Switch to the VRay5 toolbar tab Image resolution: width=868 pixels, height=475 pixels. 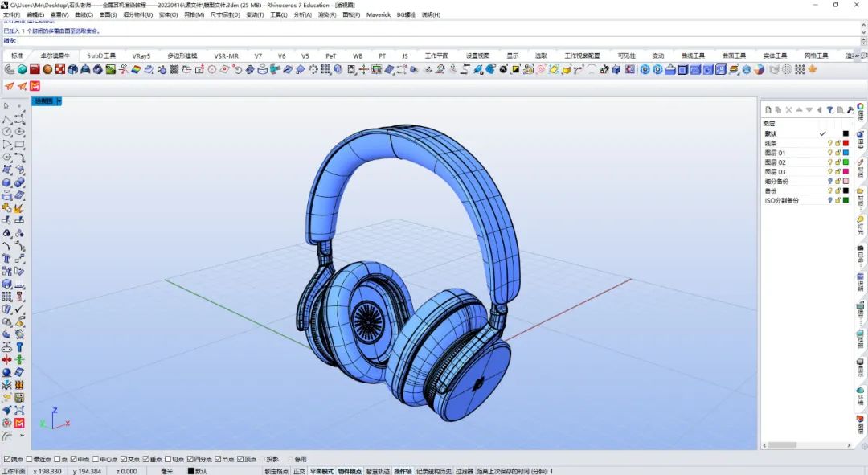click(141, 56)
